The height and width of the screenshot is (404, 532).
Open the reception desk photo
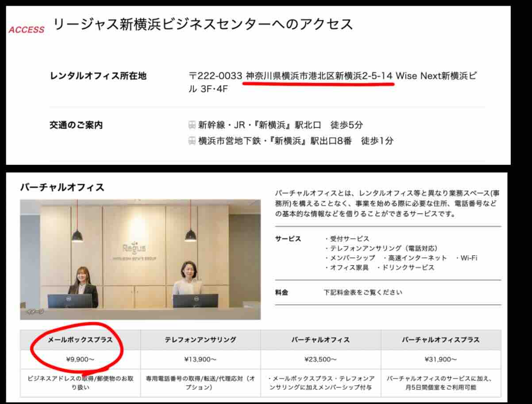click(140, 259)
